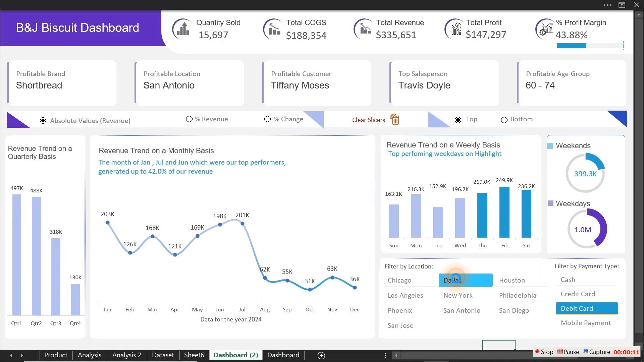Click the Top Salesperson Travis Doyle card
Screen dimensions: 644x362
click(444, 83)
